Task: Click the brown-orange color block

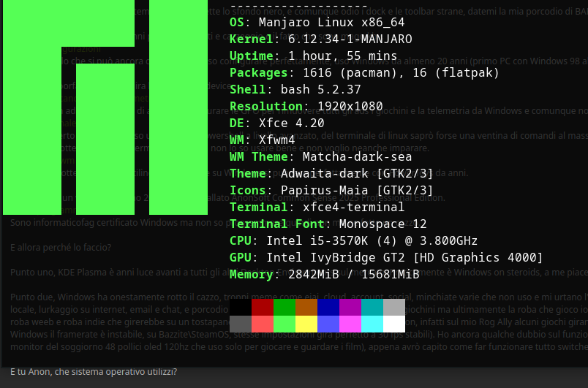Action: [x=306, y=307]
